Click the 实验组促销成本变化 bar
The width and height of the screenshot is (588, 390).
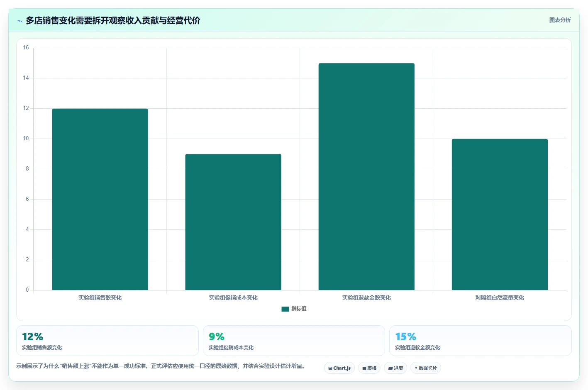pyautogui.click(x=233, y=222)
